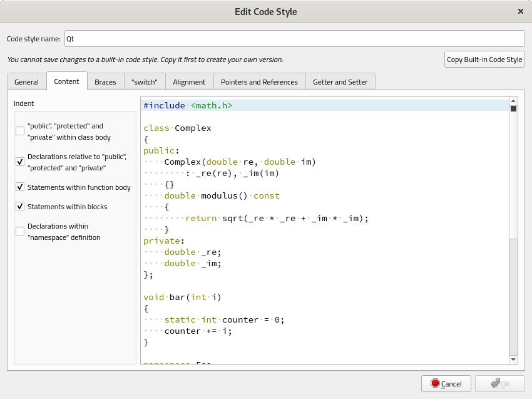Enable indent for public/protected/private within class body

point(20,131)
